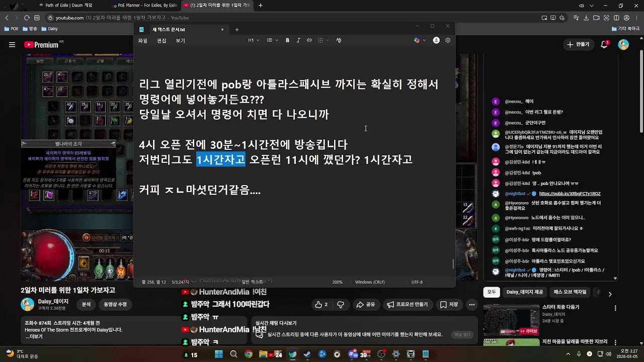The height and width of the screenshot is (362, 644).
Task: Insert a link using Notepad's link icon
Action: tap(309, 40)
